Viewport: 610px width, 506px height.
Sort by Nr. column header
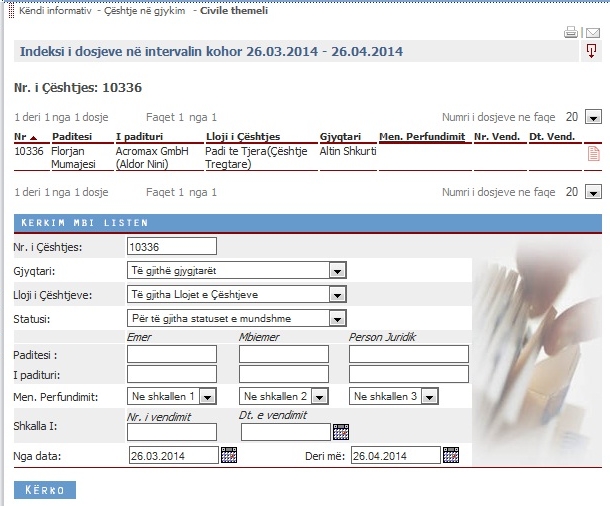(20, 137)
